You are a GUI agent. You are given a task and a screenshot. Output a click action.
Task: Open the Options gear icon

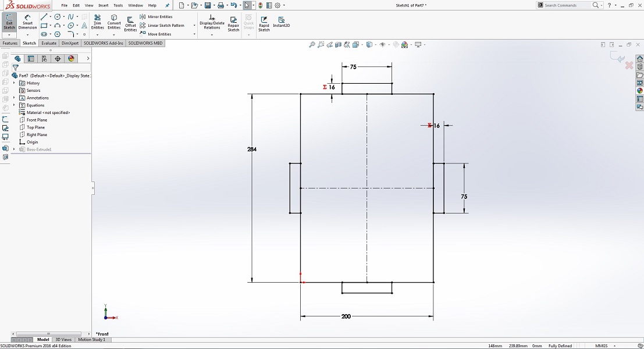tap(277, 5)
